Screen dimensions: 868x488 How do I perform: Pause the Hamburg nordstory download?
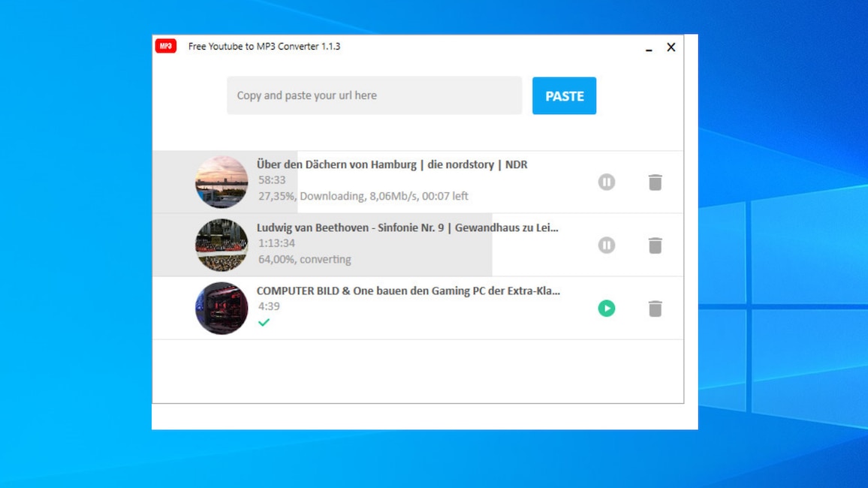pos(607,182)
